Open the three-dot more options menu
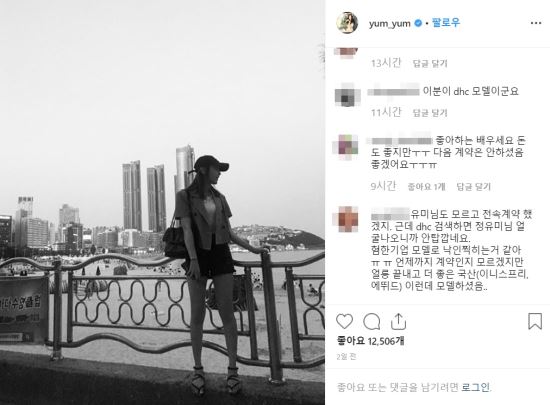The width and height of the screenshot is (550, 405). click(536, 23)
